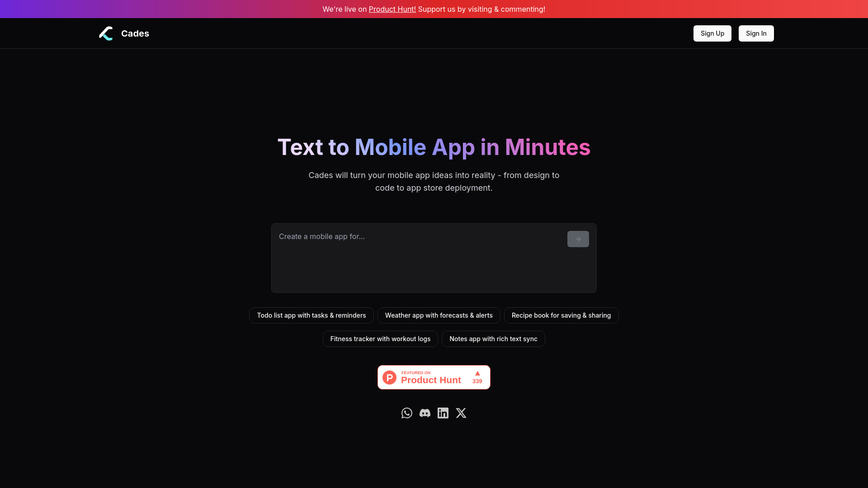Select Recipe book for saving sharing
Screen dimensions: 868x488
pyautogui.click(x=561, y=314)
